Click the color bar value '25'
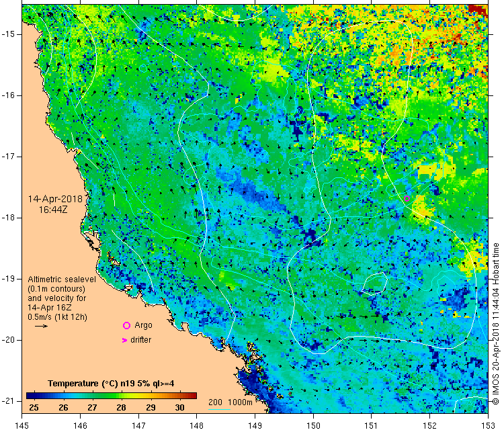The width and height of the screenshot is (504, 430). [34, 408]
